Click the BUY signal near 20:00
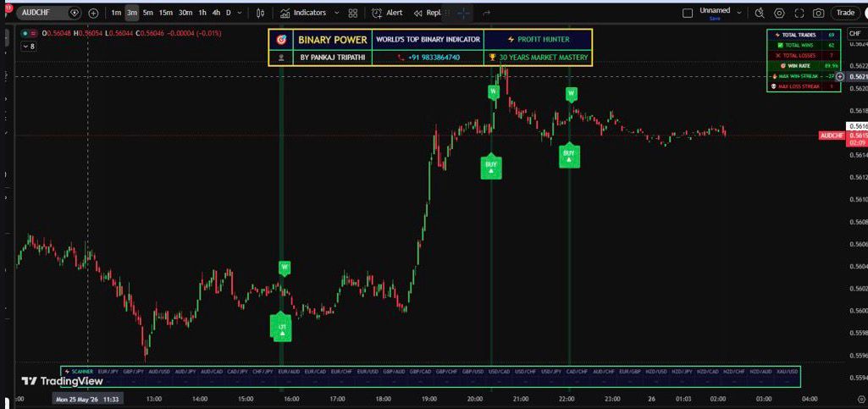This screenshot has width=868, height=409. click(x=491, y=166)
